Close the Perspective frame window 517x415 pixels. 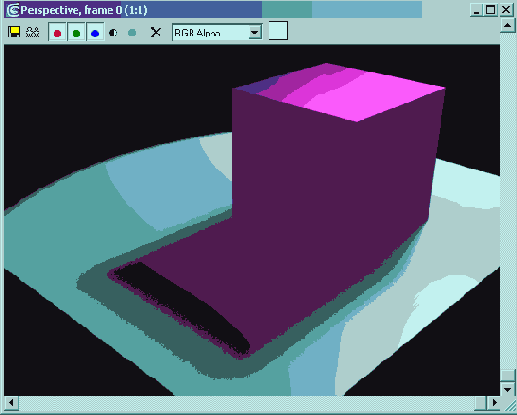point(506,10)
